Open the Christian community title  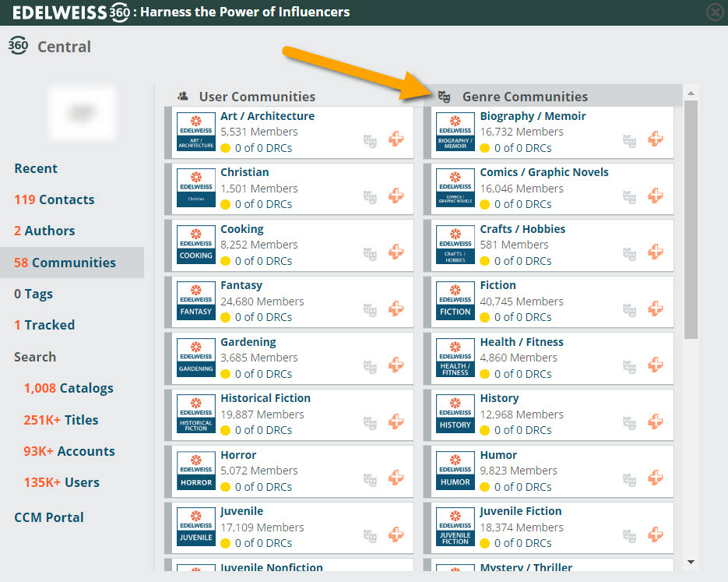coord(244,172)
